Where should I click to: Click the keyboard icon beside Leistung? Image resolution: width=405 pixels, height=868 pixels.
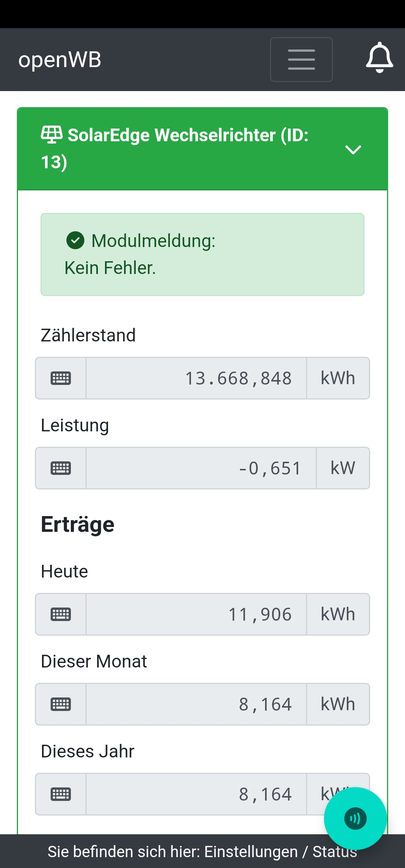coord(61,468)
